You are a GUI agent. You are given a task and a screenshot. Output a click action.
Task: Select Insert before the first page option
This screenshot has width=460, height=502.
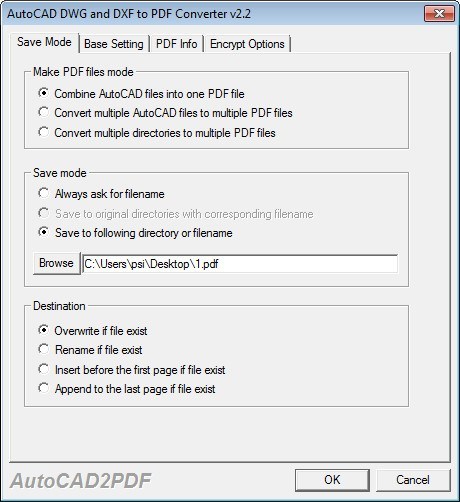point(131,369)
